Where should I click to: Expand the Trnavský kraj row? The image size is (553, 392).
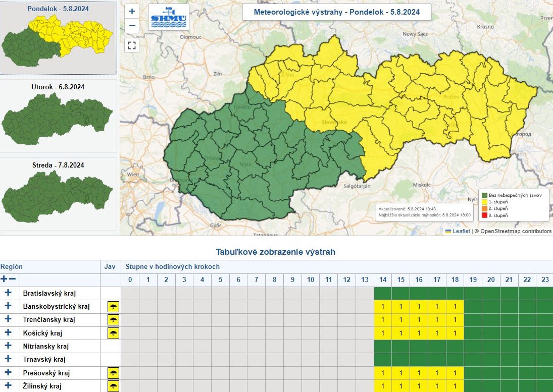coord(8,359)
